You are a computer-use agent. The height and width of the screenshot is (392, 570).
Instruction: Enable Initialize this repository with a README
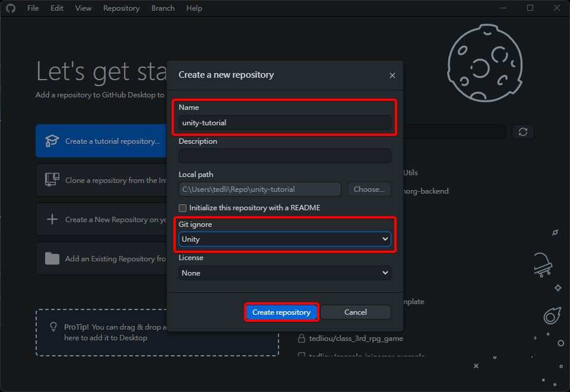(x=182, y=208)
